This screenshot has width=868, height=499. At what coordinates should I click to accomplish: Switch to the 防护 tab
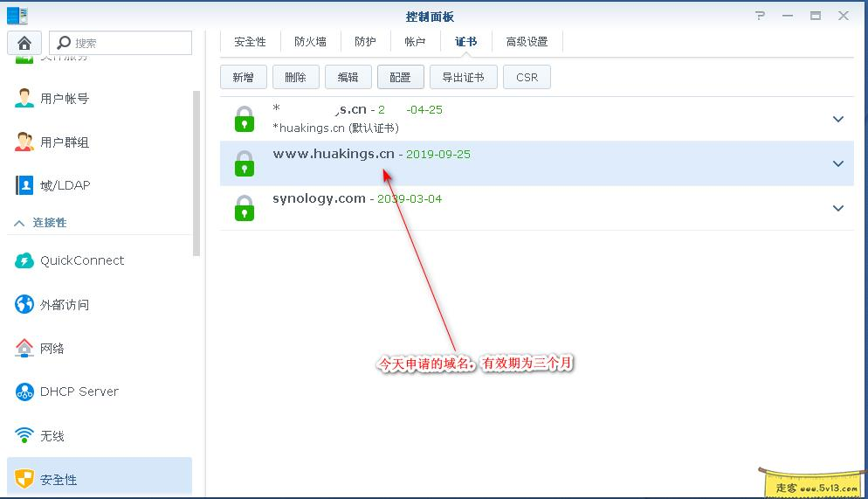[x=365, y=42]
